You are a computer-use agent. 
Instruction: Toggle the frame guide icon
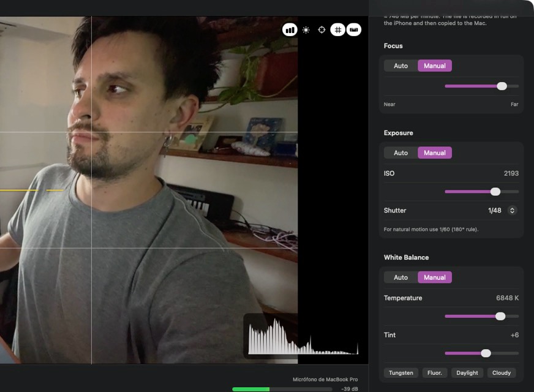pyautogui.click(x=354, y=30)
